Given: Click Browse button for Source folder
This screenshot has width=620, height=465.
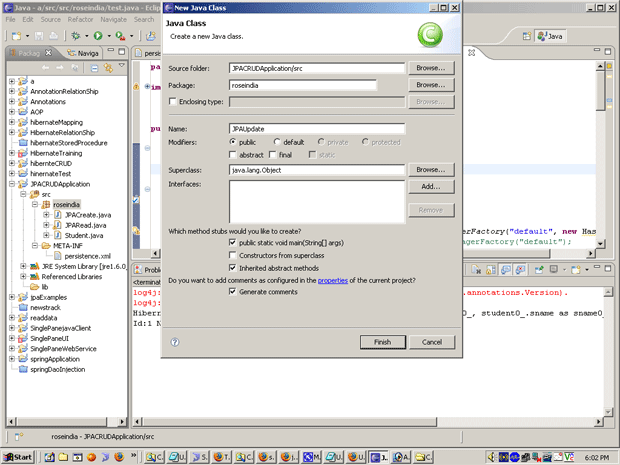Looking at the screenshot, I should click(431, 68).
